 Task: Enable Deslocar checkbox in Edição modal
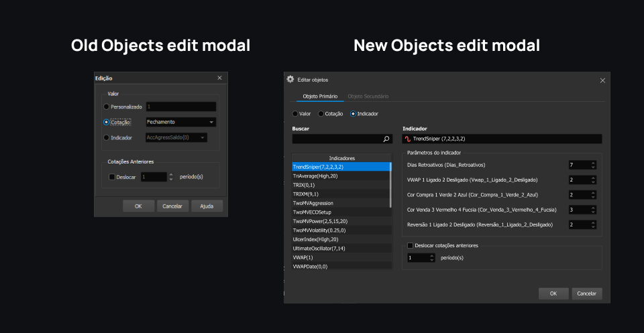112,177
